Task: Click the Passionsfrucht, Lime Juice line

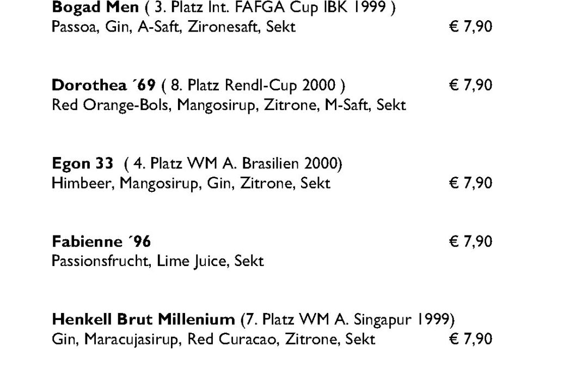Action: (x=158, y=261)
